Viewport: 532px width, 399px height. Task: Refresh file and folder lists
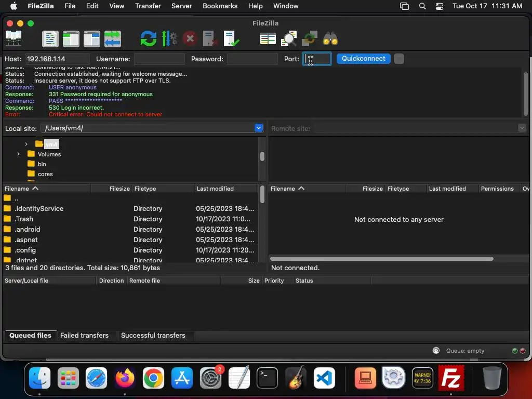149,38
